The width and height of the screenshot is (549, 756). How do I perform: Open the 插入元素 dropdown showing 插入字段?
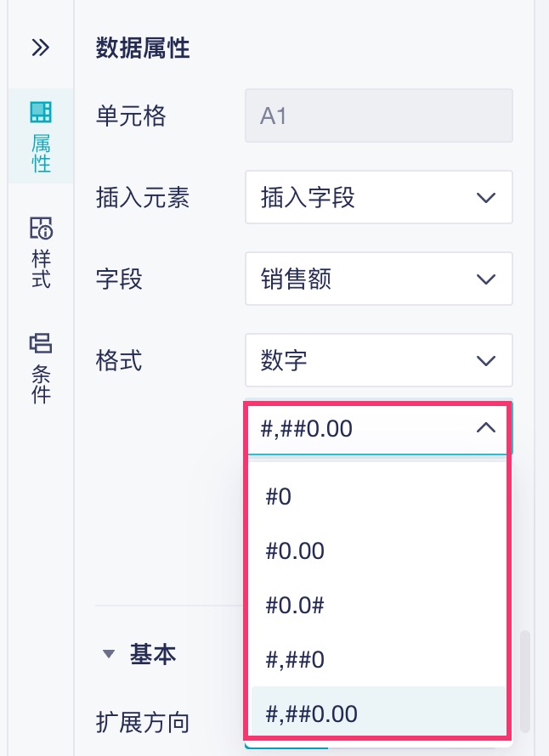378,198
